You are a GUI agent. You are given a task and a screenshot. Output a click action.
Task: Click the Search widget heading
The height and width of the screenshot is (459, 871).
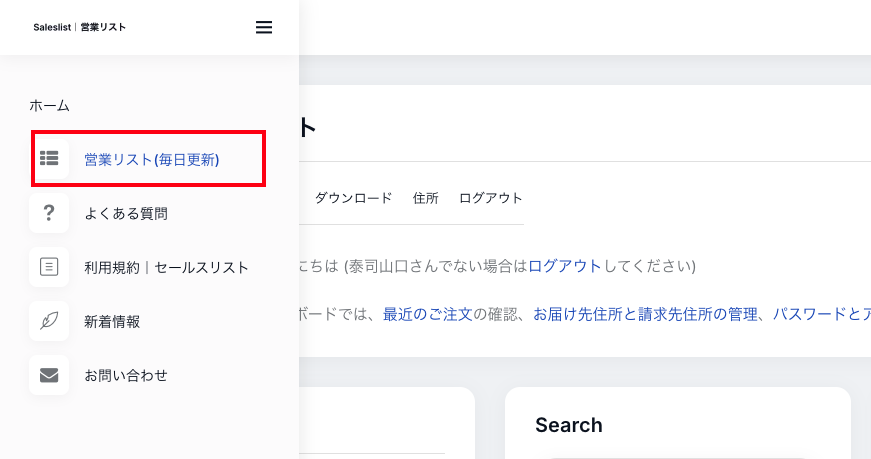click(x=569, y=425)
